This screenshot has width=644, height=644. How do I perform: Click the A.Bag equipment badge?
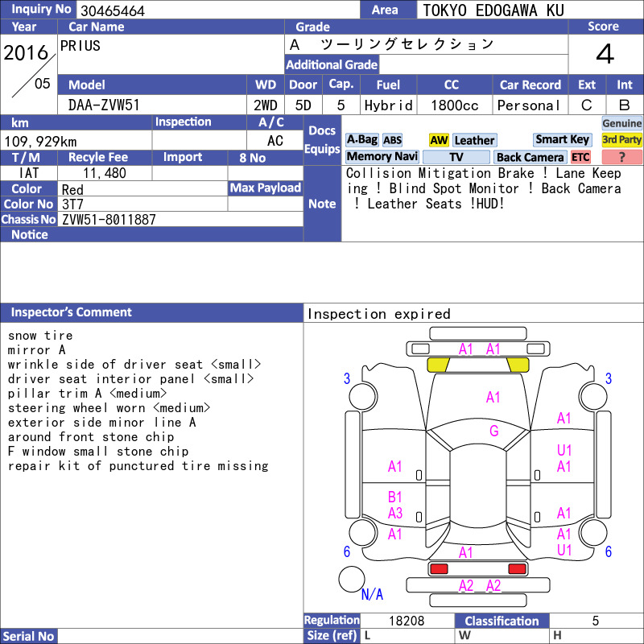click(x=361, y=140)
